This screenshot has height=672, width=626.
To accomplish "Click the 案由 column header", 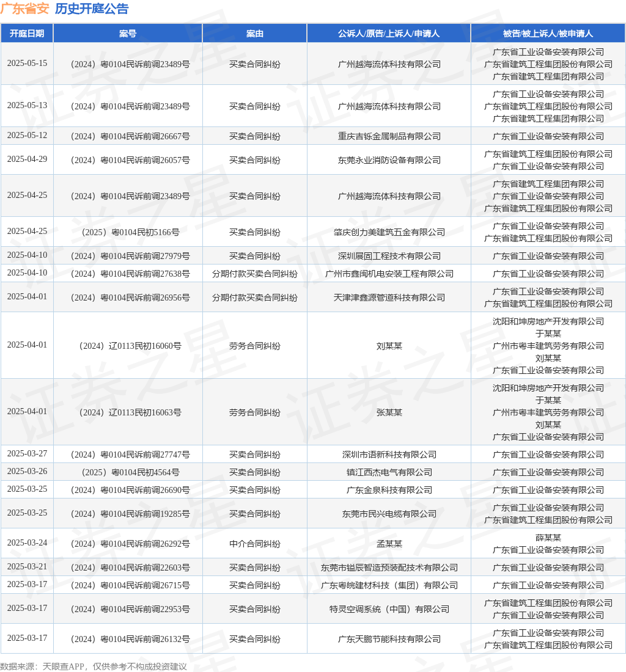I will [x=255, y=34].
